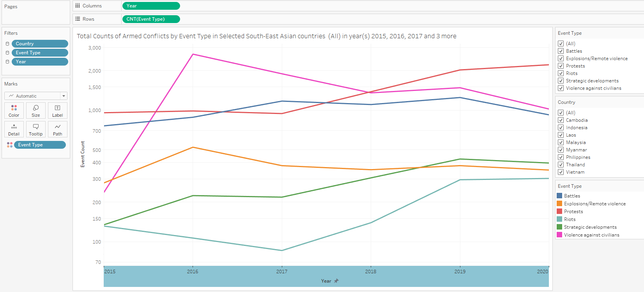Open the Size marks card
The width and height of the screenshot is (644, 292).
click(x=36, y=110)
